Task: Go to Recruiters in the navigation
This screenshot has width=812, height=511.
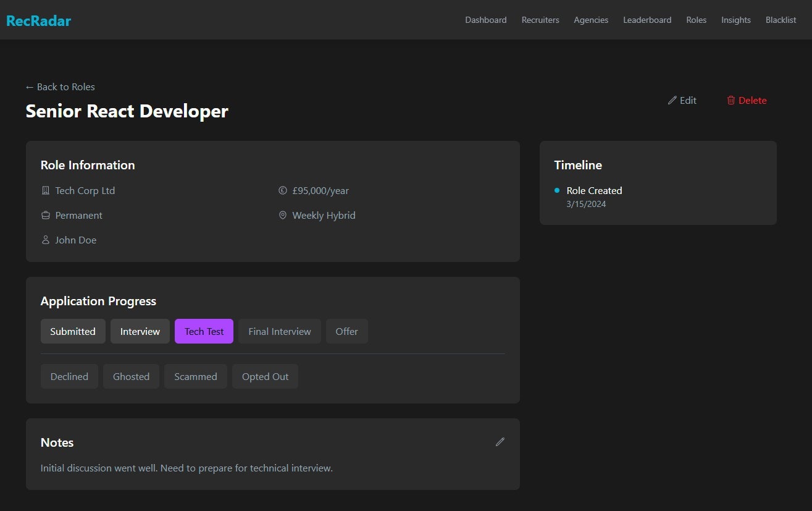Action: tap(540, 20)
